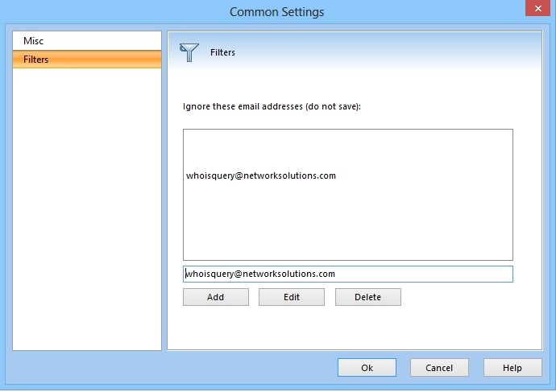
Task: Click the funnel Filters icon
Action: tap(189, 52)
